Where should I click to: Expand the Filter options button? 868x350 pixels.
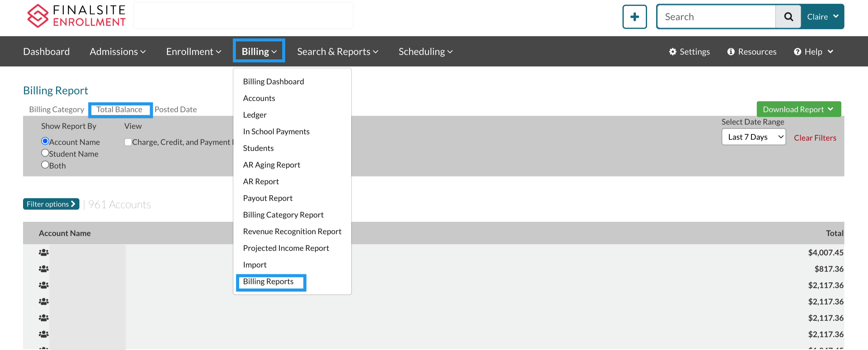point(51,204)
